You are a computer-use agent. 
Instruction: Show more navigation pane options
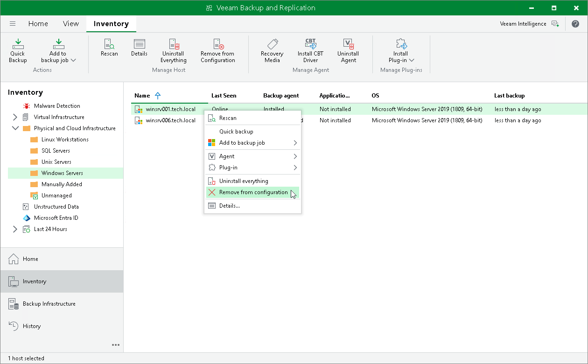(x=116, y=345)
